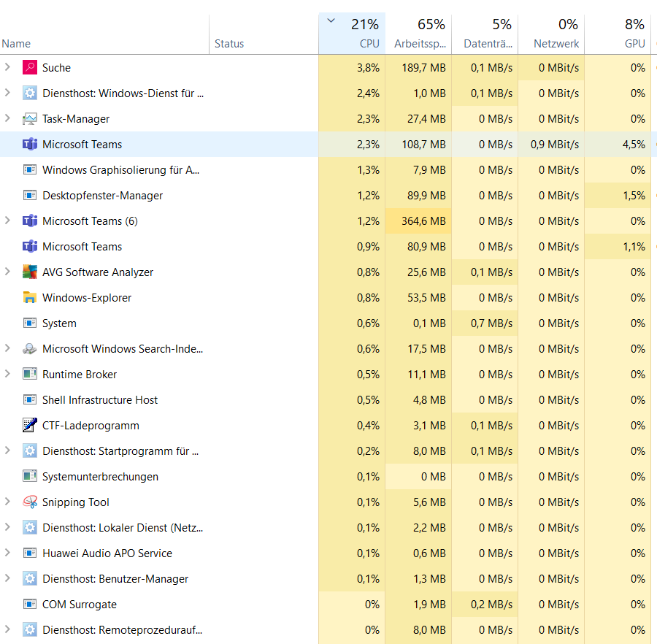Click the Microsoft Teams (6) icon
Screen dimensions: 657x644
pyautogui.click(x=30, y=221)
